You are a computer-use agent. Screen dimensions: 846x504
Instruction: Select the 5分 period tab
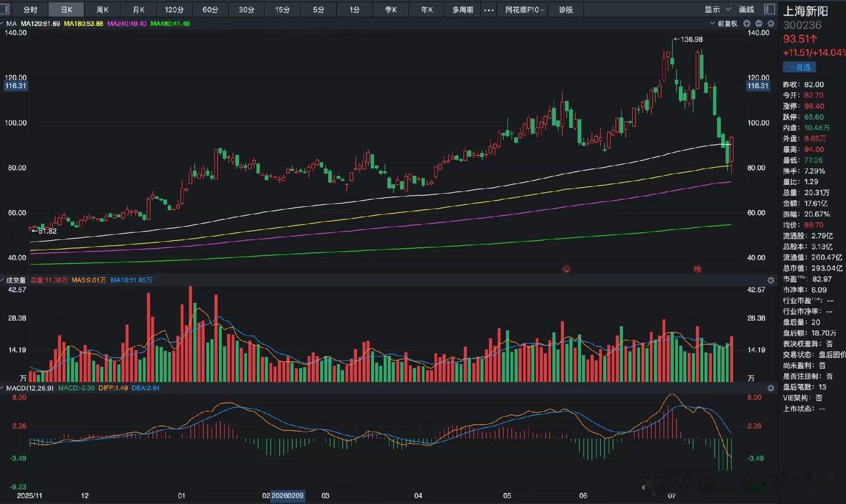click(x=318, y=10)
